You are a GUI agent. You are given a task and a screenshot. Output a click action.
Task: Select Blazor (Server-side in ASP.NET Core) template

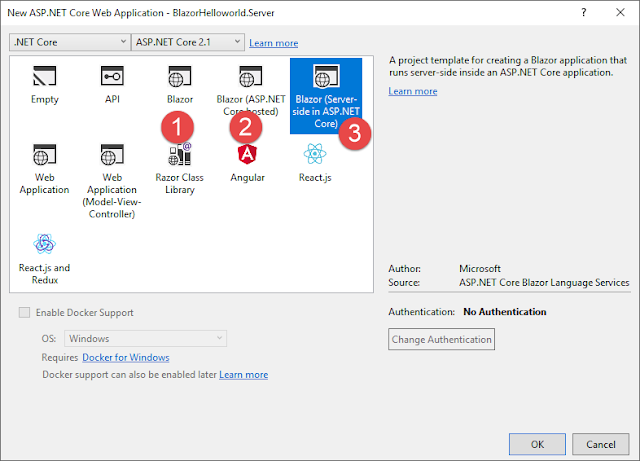(326, 96)
